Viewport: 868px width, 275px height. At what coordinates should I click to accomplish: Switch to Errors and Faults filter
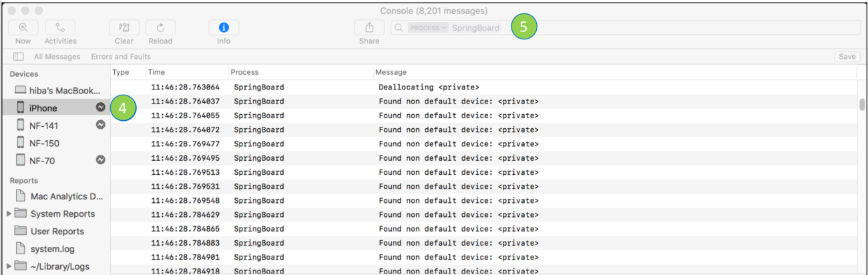click(x=122, y=57)
